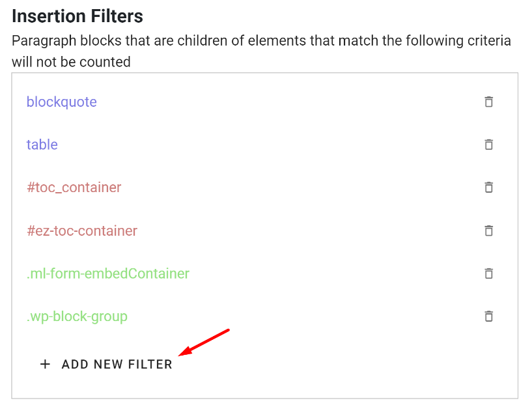Click the .wp-block-group filter name
Viewport: 532px width, 407px height.
[x=77, y=316]
